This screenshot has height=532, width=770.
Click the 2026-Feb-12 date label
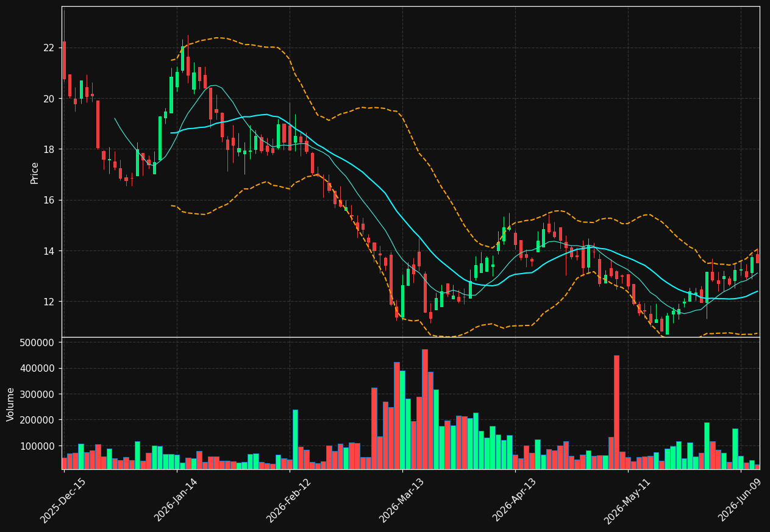tap(289, 500)
